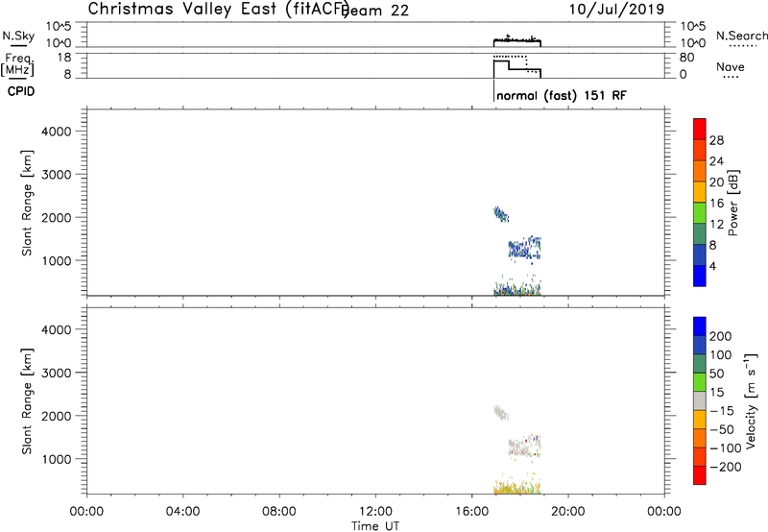Click the '28' Power colorbar label

pos(716,140)
